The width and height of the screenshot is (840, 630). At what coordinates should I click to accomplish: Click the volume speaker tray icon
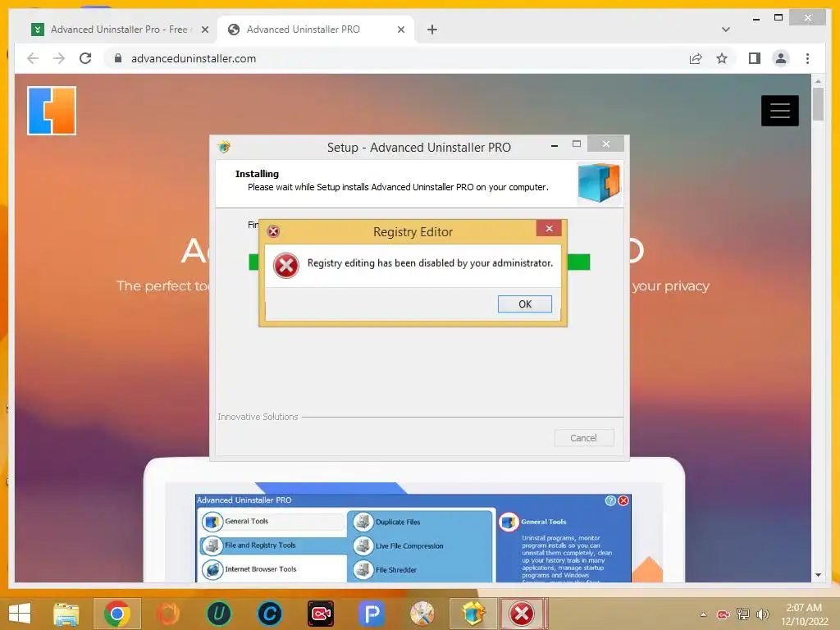(762, 614)
